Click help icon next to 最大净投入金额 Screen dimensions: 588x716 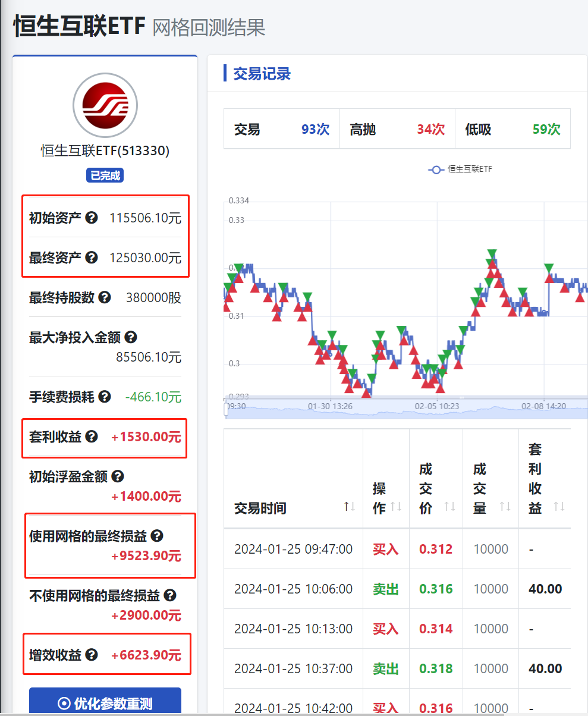131,337
